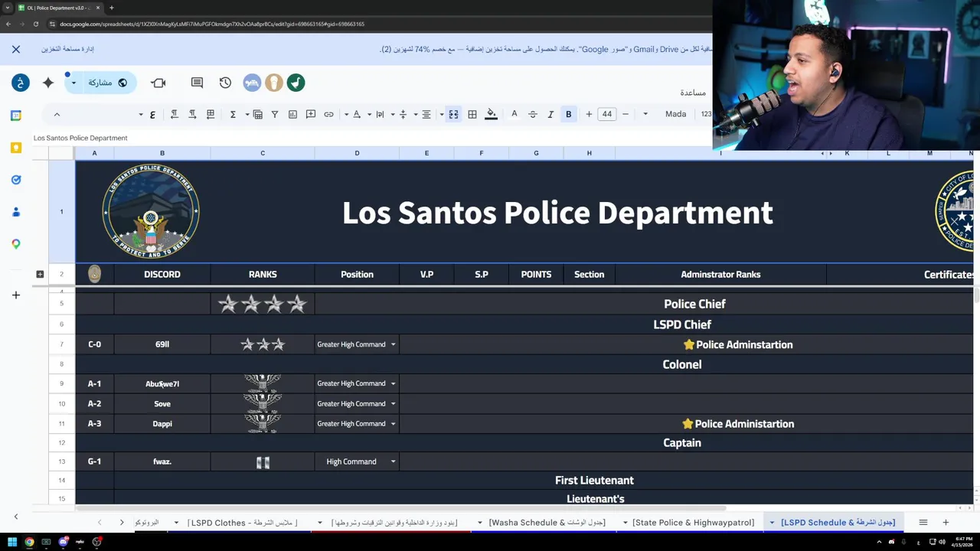
Task: Select row 7 header
Action: point(61,344)
